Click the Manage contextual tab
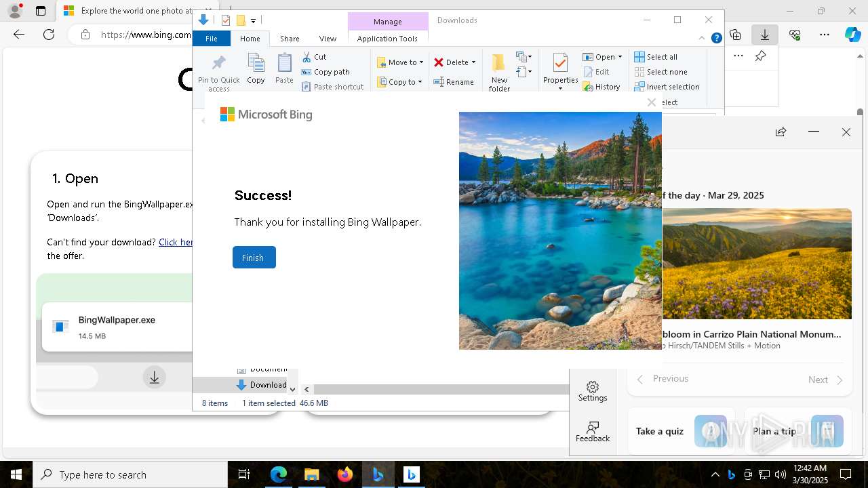 [388, 22]
